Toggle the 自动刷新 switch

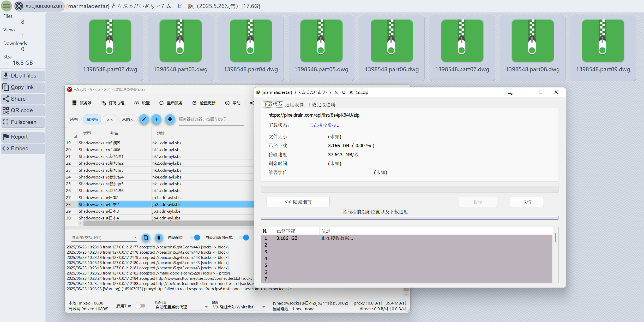(195, 237)
